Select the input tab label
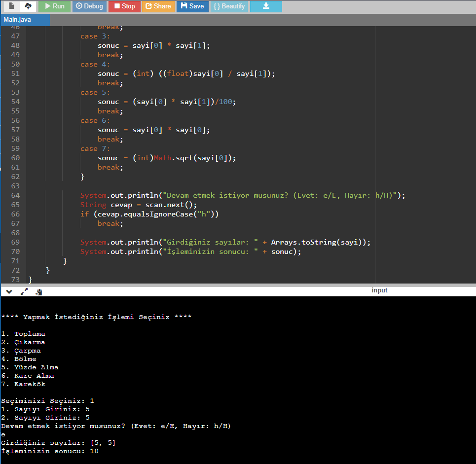 coord(379,290)
